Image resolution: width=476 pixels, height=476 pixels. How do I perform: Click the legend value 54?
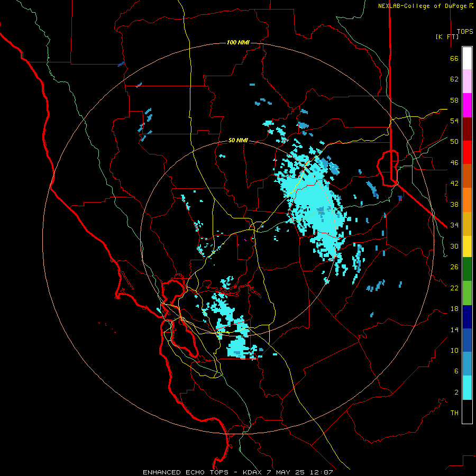click(x=454, y=121)
